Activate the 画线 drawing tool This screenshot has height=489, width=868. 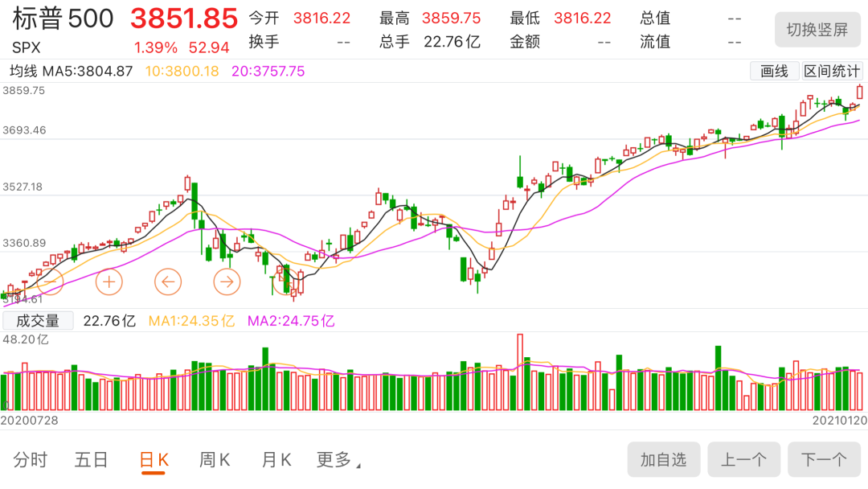774,72
